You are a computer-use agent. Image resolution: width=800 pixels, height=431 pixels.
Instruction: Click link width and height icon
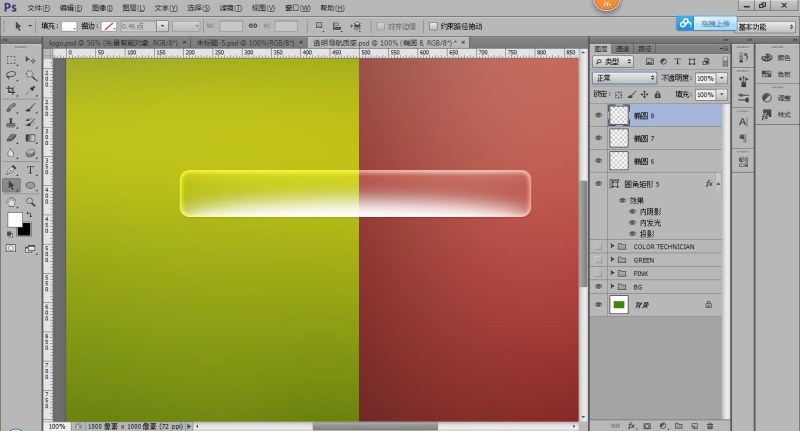pos(253,26)
